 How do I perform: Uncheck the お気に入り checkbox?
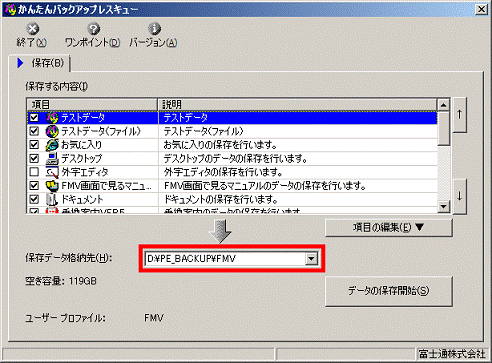click(x=34, y=145)
